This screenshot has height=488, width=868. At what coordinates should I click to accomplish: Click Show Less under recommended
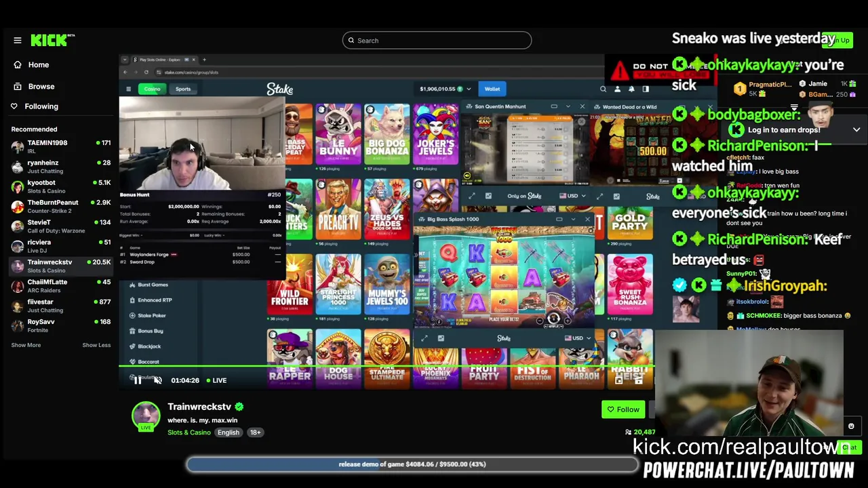point(96,345)
